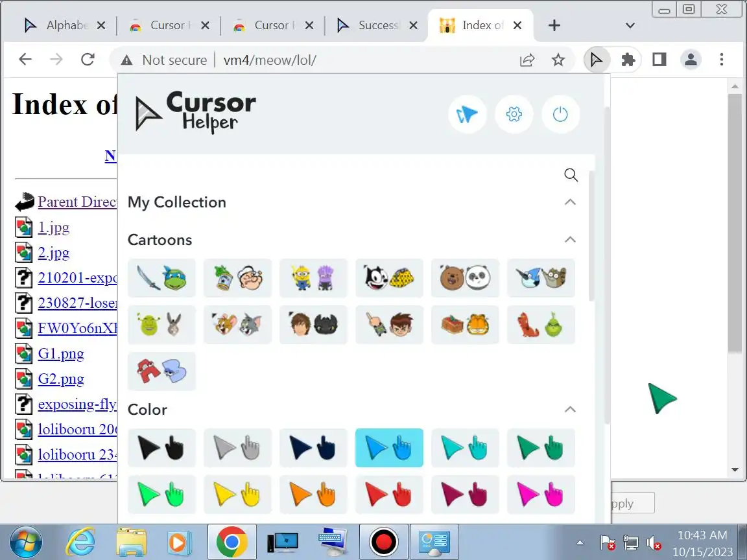Choose the Ben 10 cursor pack
747x560 pixels.
(x=389, y=325)
